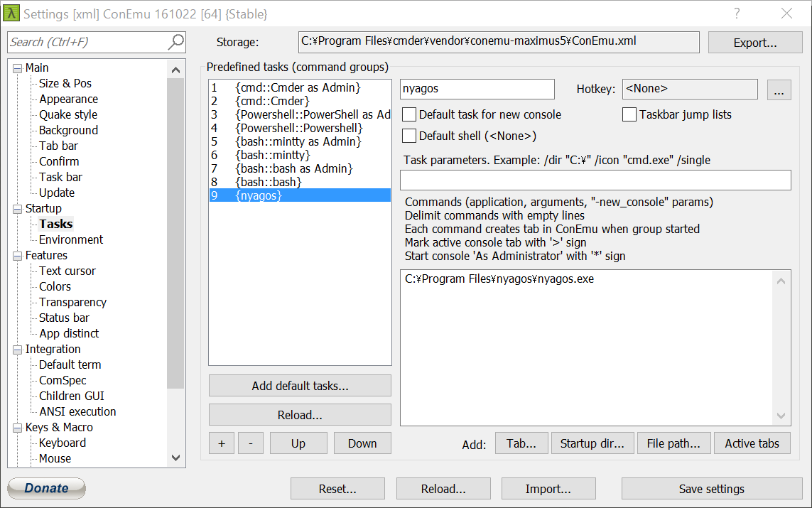
Task: Select Background in settings tree
Action: pos(68,130)
